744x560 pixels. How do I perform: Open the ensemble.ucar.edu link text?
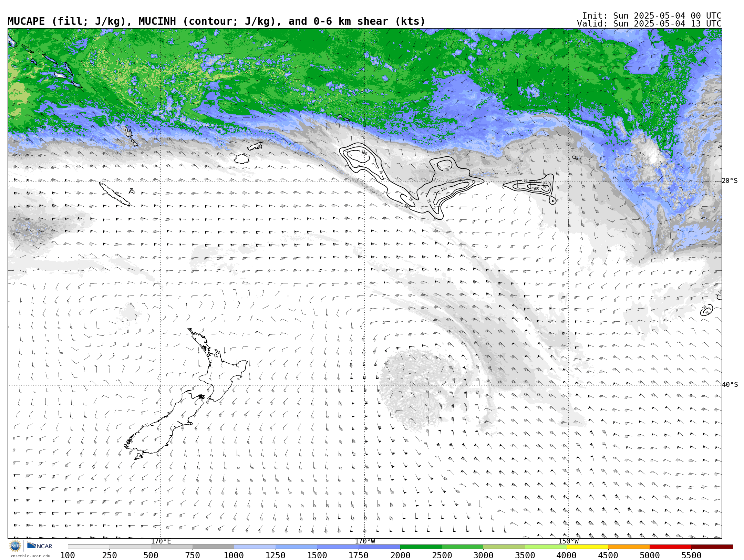tap(30, 556)
